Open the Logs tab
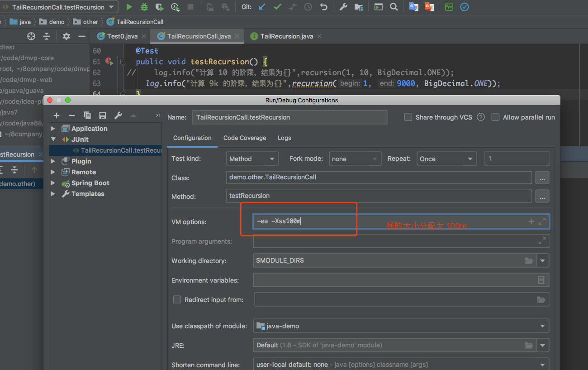This screenshot has height=370, width=588. (x=285, y=138)
